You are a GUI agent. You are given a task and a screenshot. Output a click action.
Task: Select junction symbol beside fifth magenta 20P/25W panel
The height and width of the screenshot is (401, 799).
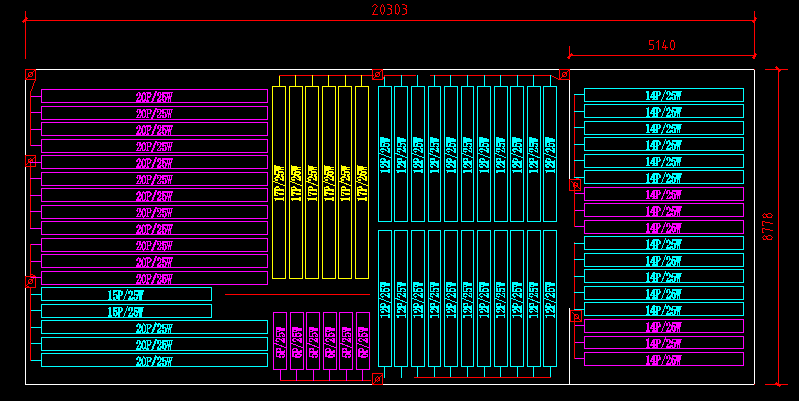point(31,162)
